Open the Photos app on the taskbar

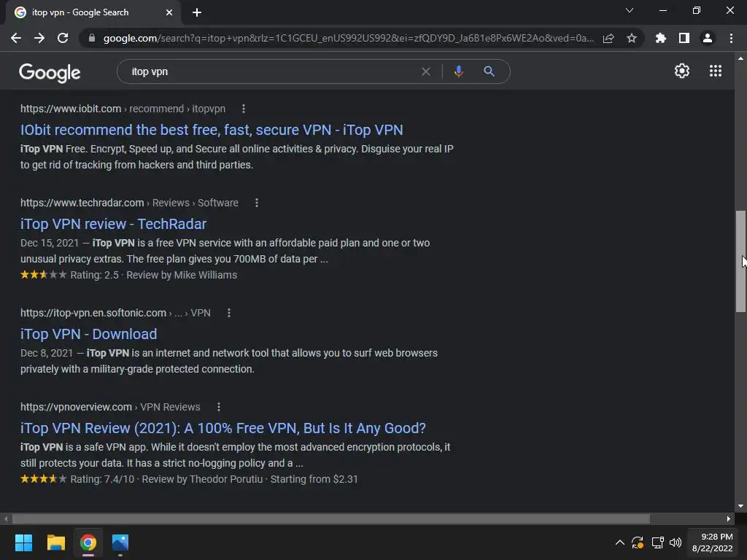(x=120, y=542)
